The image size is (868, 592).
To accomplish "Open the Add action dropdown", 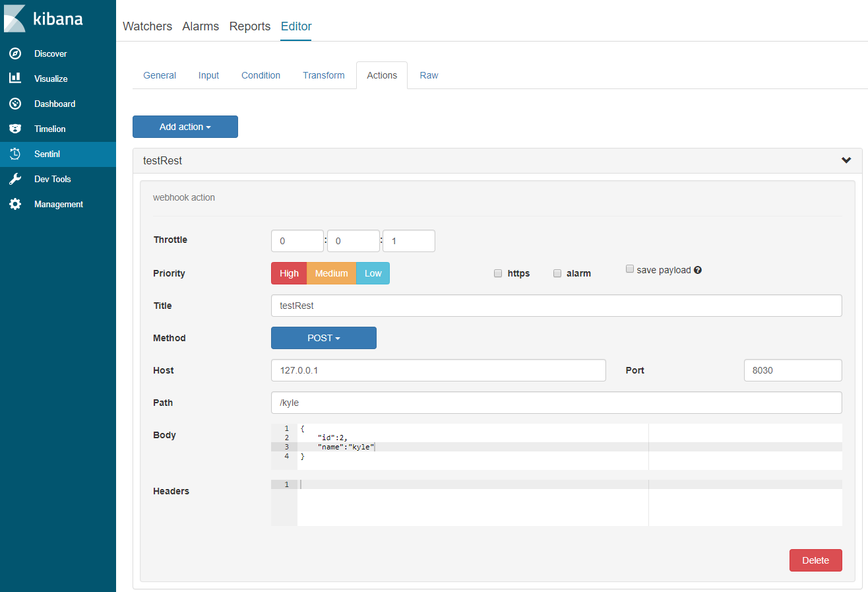I will click(185, 127).
